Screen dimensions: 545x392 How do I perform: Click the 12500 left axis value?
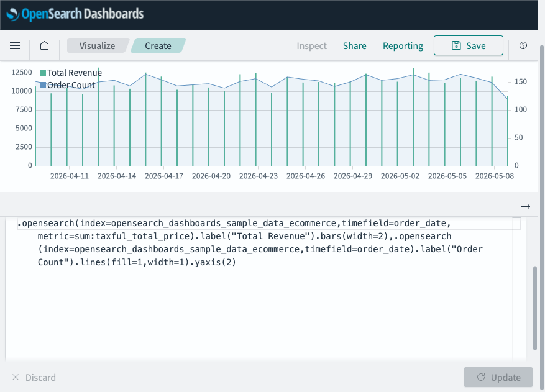(x=22, y=72)
